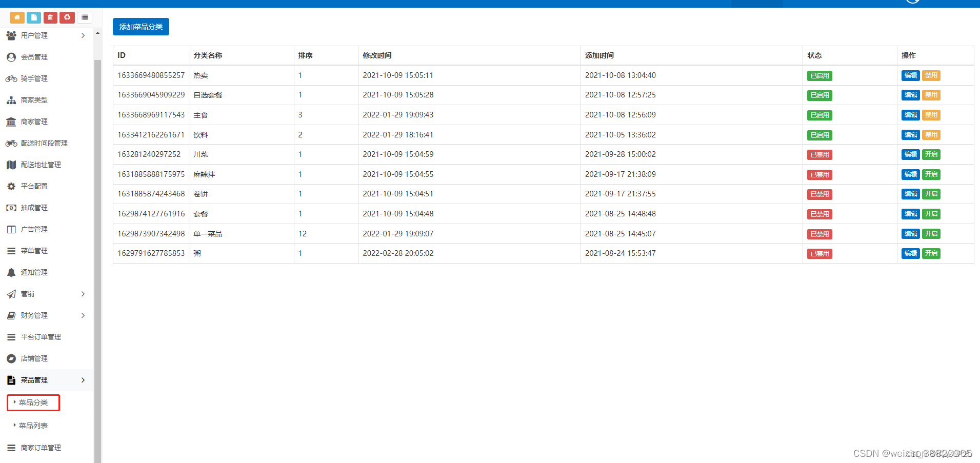This screenshot has height=463, width=980.
Task: Click the 添加菜品分类 button
Action: [x=141, y=26]
